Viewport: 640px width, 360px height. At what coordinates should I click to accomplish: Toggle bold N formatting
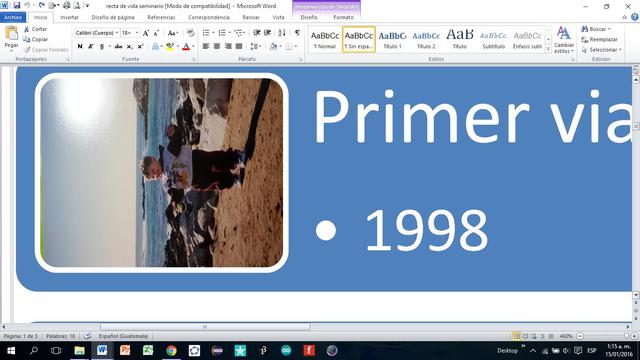[x=80, y=47]
